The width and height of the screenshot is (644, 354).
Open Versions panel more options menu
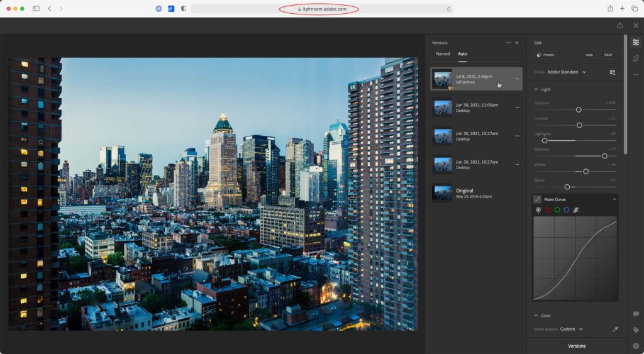point(508,43)
